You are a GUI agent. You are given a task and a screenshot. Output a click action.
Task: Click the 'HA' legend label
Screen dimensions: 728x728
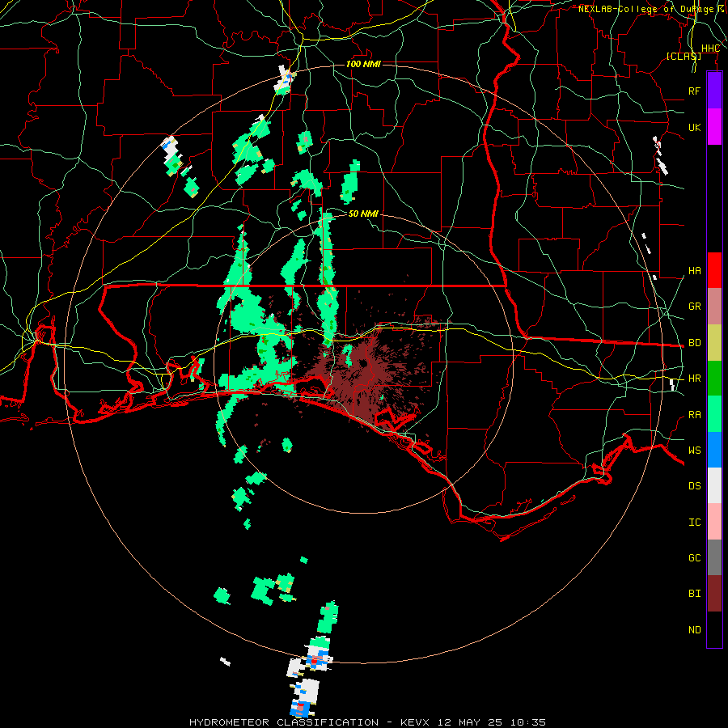pyautogui.click(x=694, y=271)
